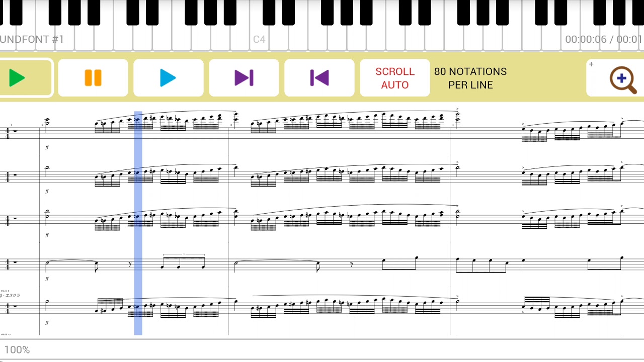Click the ff dynamic under the top staff

pyautogui.click(x=47, y=147)
